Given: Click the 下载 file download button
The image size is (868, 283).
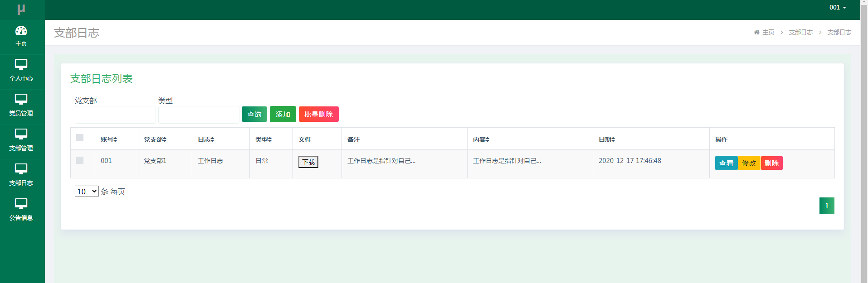Looking at the screenshot, I should pyautogui.click(x=308, y=162).
